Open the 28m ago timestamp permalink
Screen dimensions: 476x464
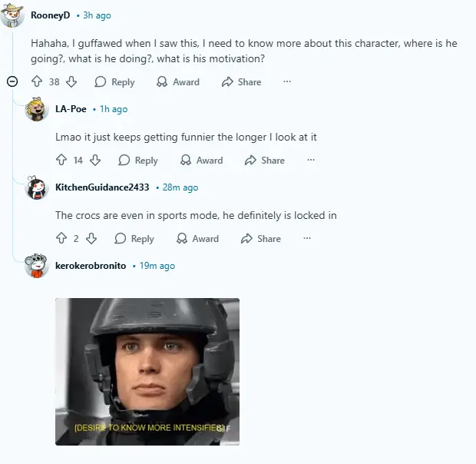[x=180, y=187]
